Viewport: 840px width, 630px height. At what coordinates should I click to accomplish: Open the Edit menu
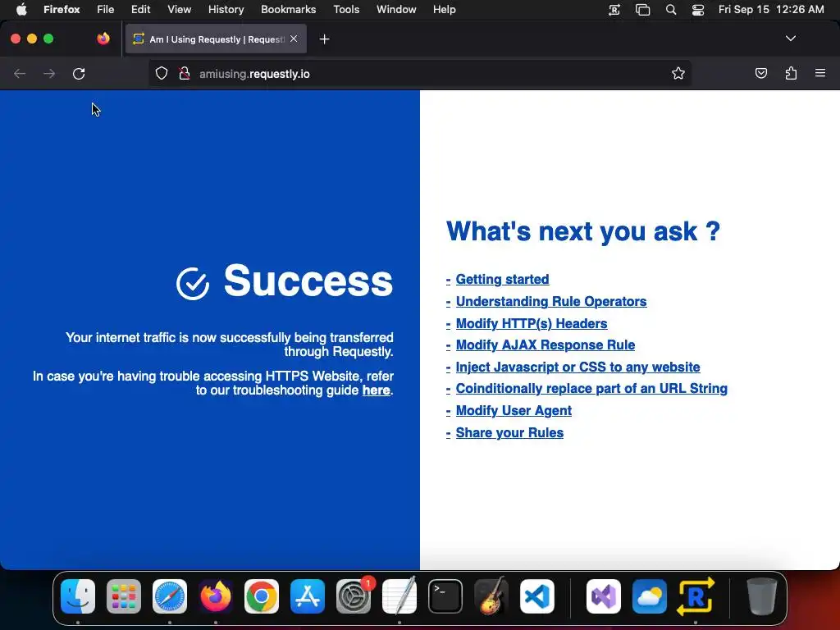140,10
